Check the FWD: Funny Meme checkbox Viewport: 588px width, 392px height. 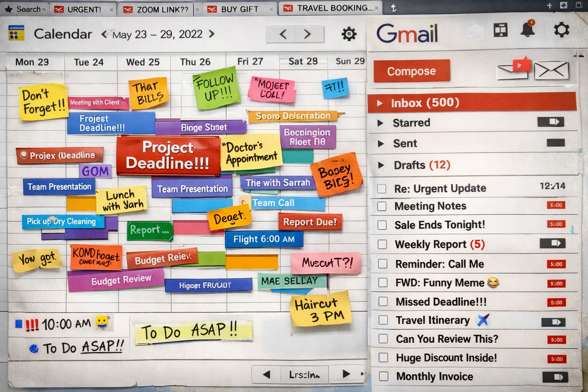(383, 283)
